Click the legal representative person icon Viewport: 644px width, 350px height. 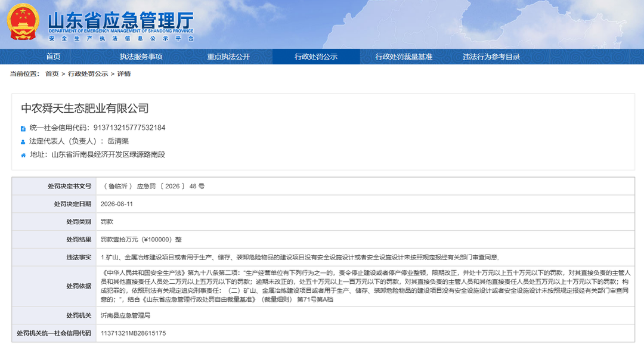click(x=23, y=142)
